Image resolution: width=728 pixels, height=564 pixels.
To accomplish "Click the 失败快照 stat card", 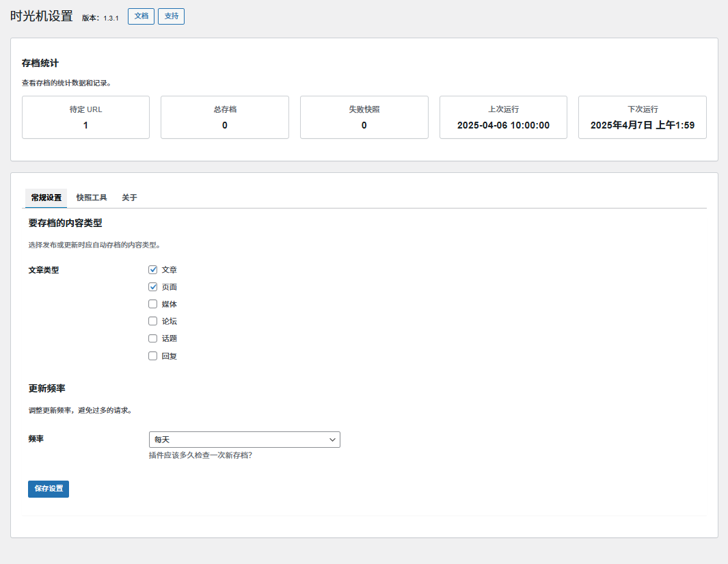I will click(364, 118).
